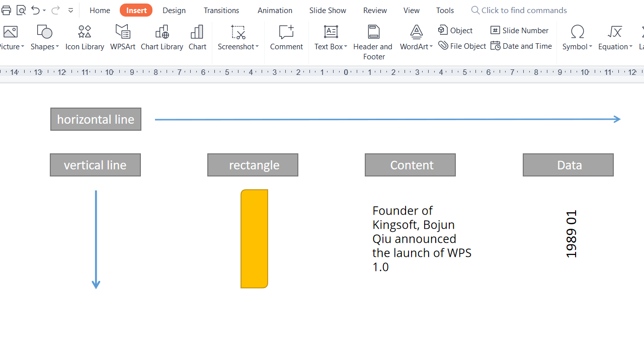Click the 'Founder of Kingsoft' text block

click(422, 238)
